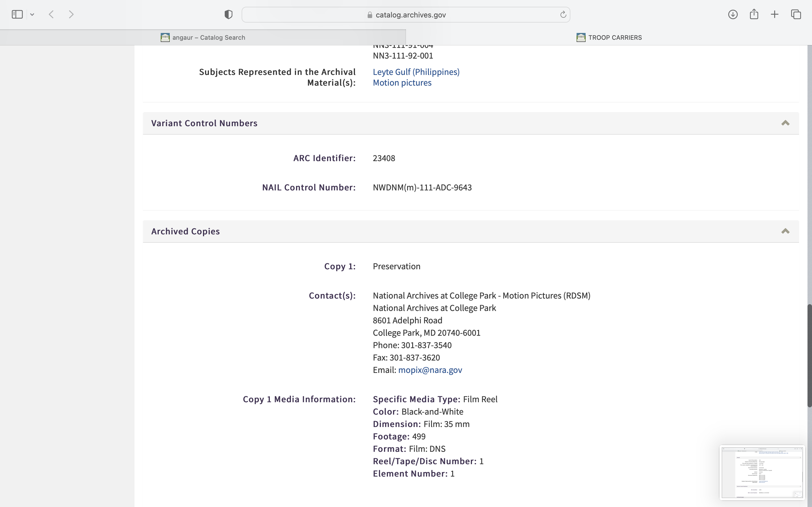The width and height of the screenshot is (812, 507).
Task: Open the Motion pictures subject link
Action: point(402,83)
